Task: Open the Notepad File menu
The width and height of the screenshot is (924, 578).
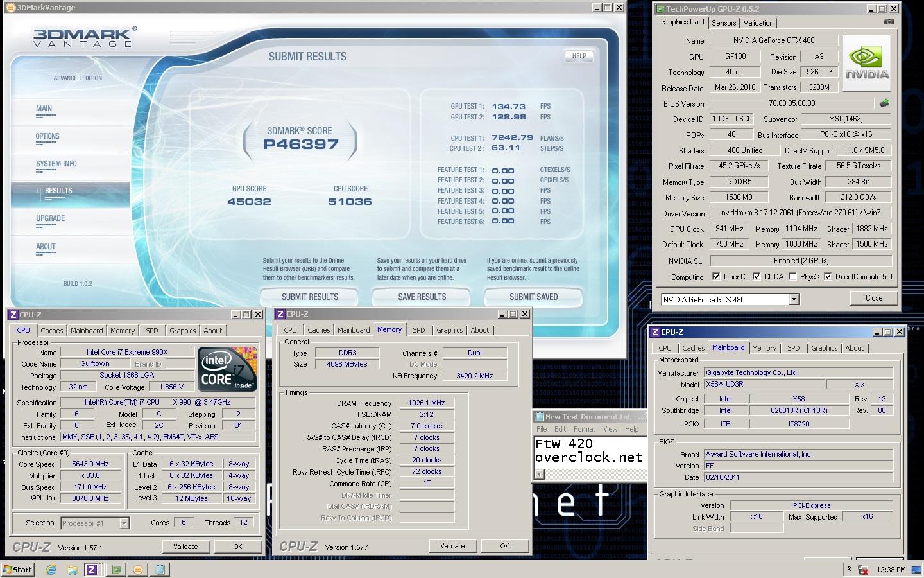Action: 542,429
